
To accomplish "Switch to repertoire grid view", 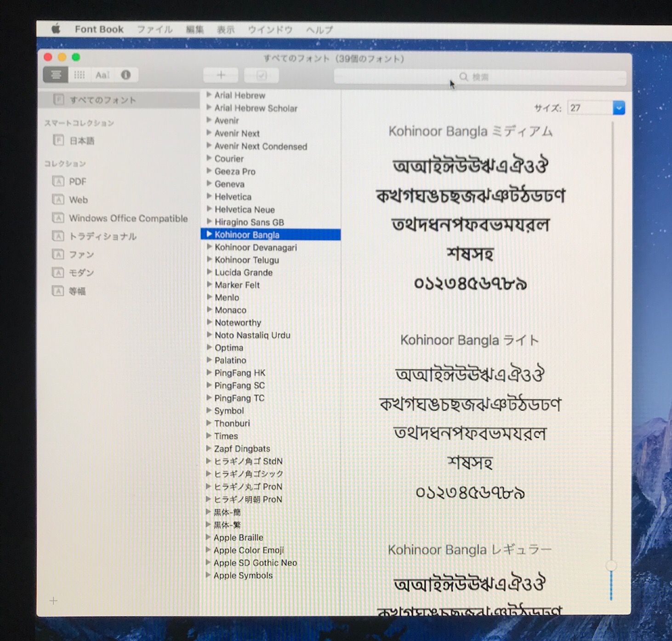I will coord(80,75).
